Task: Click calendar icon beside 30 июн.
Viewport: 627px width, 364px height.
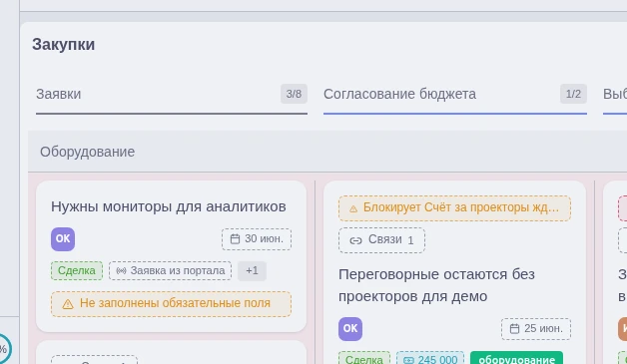Action: coord(236,239)
